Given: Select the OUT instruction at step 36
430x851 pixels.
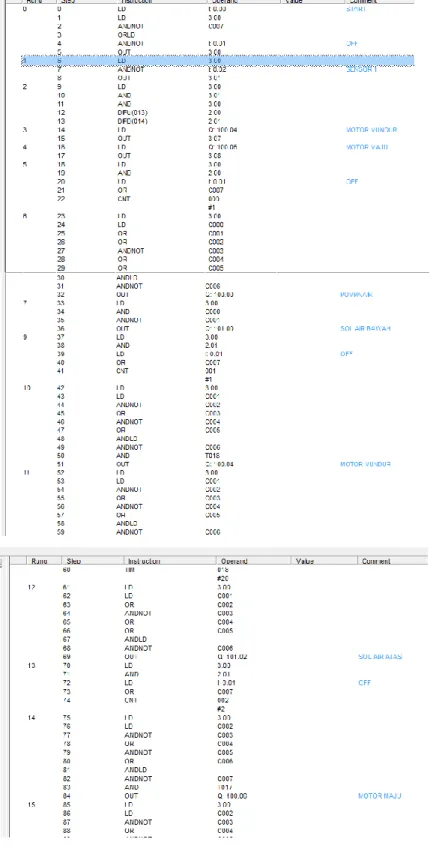Looking at the screenshot, I should 123,329.
